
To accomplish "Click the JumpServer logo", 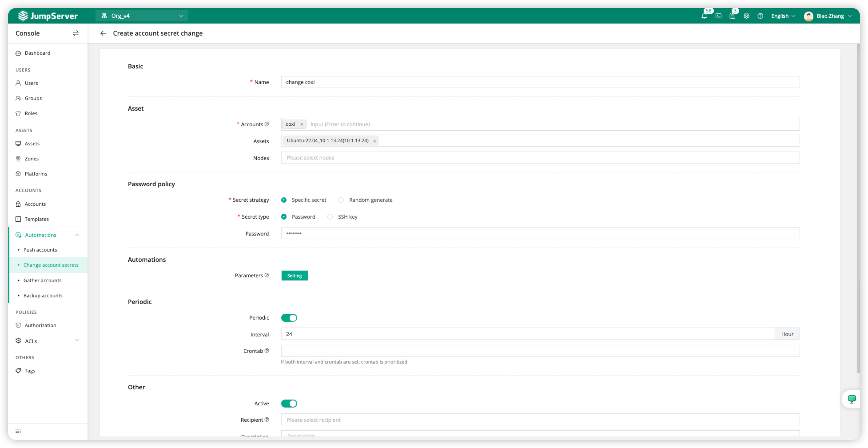I will [48, 16].
